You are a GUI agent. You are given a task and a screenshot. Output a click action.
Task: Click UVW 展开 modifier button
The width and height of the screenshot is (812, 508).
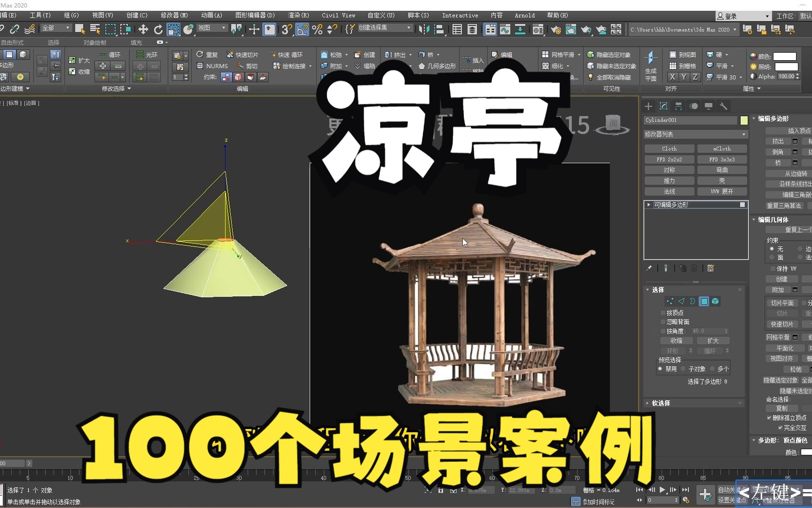(x=722, y=191)
